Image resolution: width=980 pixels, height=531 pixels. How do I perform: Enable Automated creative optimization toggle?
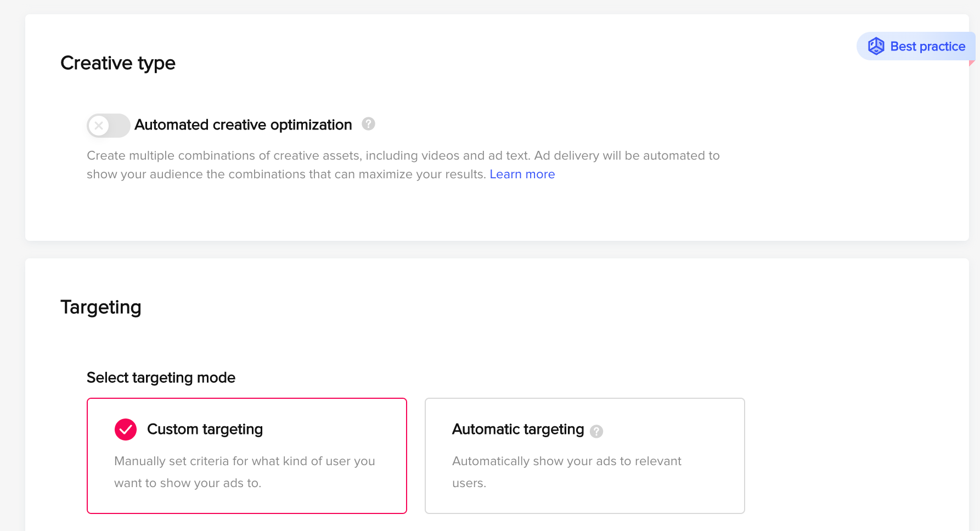click(x=109, y=126)
